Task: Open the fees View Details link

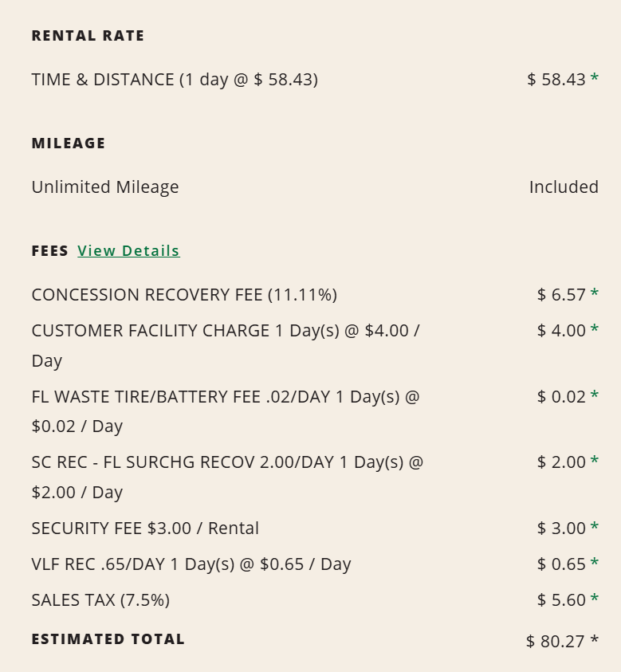Action: point(128,251)
